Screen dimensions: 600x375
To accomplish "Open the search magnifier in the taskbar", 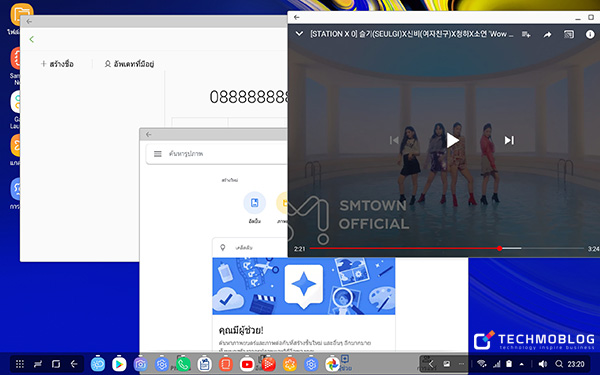I will 559,364.
